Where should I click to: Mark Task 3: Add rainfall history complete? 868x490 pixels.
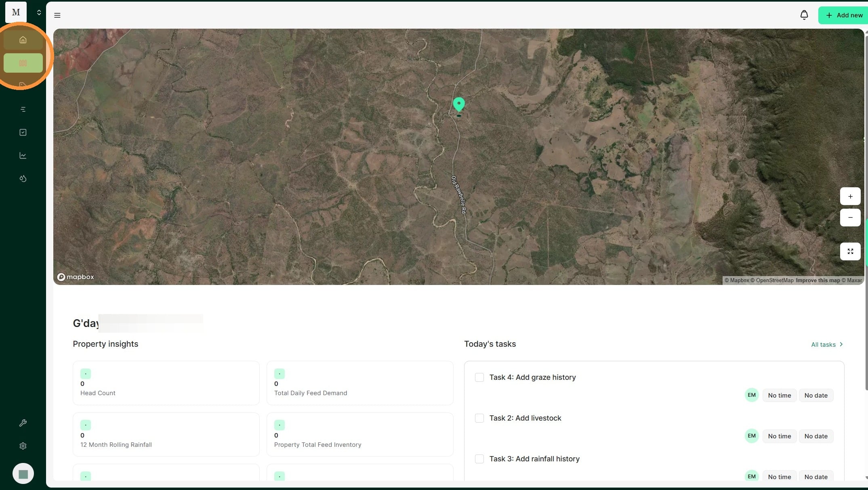tap(479, 459)
